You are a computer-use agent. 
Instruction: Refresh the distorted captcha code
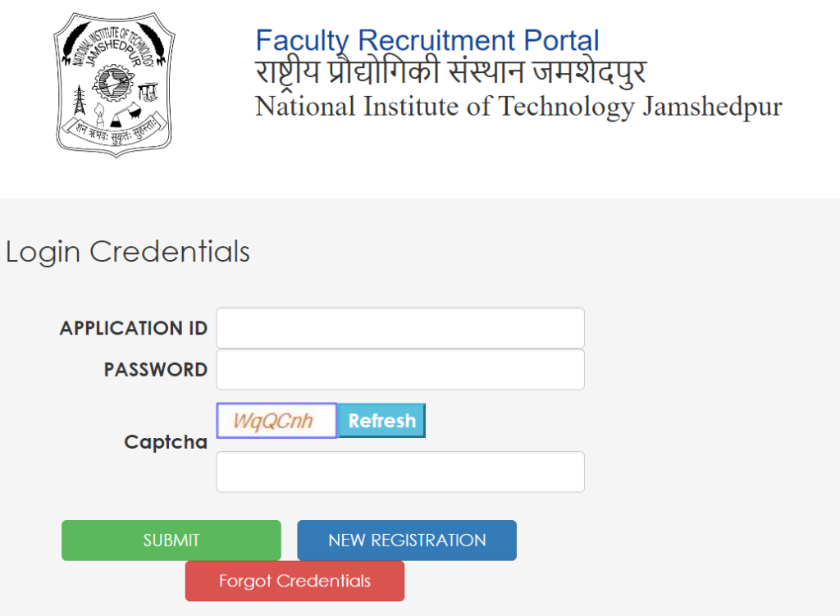point(380,420)
